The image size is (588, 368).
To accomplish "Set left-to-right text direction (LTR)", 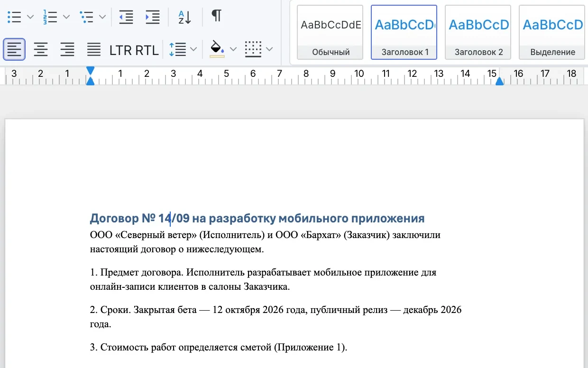I will (121, 50).
